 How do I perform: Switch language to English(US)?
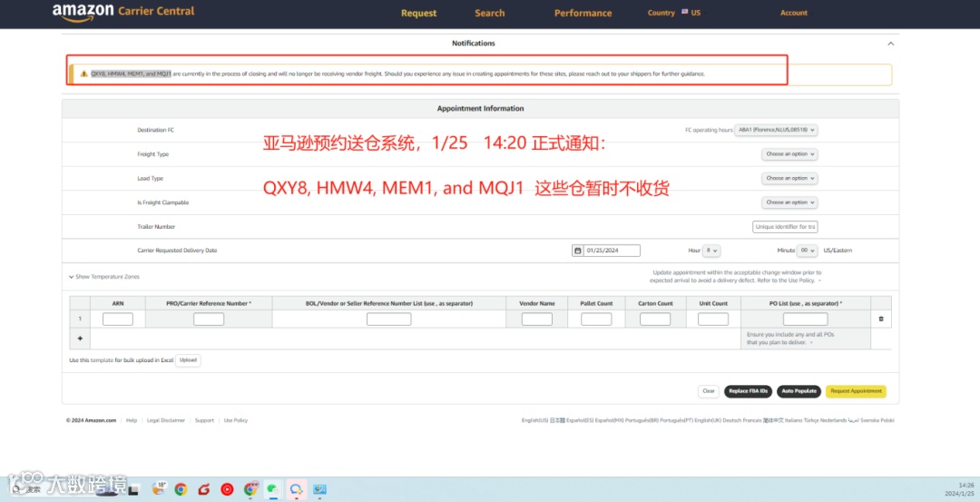click(x=535, y=420)
